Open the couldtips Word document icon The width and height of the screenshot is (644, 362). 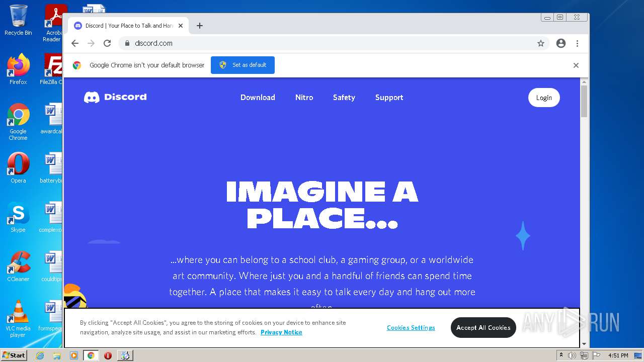pyautogui.click(x=52, y=266)
